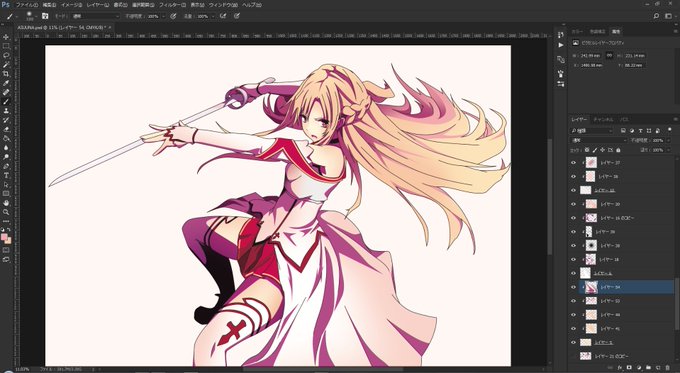Open the ファイル menu
Image resolution: width=680 pixels, height=373 pixels.
click(x=26, y=5)
